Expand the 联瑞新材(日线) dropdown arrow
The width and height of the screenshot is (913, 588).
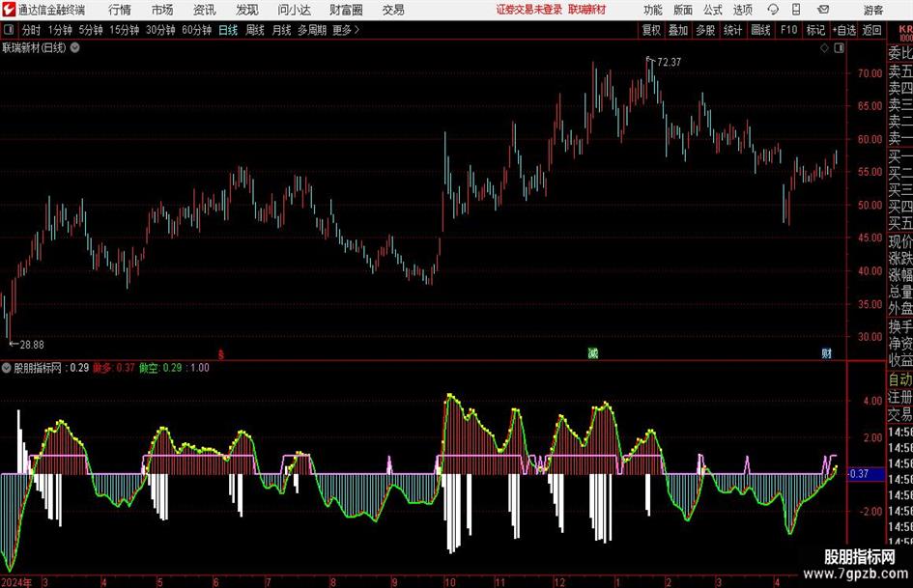[x=75, y=47]
